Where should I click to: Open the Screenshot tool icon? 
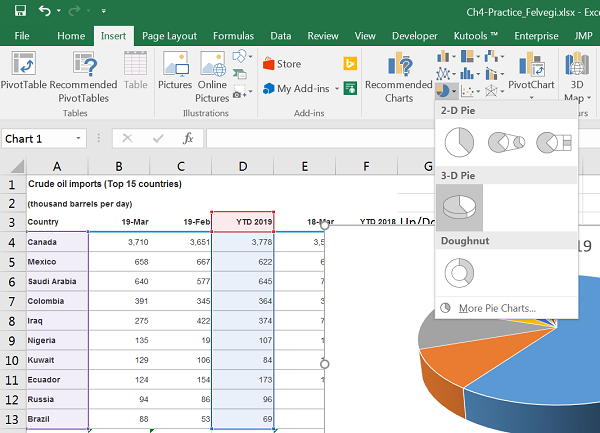(240, 92)
